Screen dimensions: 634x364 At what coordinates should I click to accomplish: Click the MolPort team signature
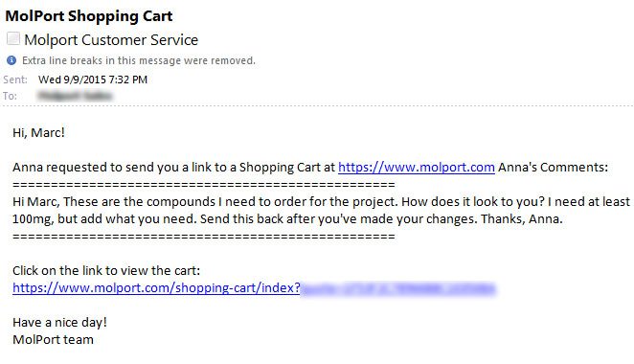click(53, 339)
